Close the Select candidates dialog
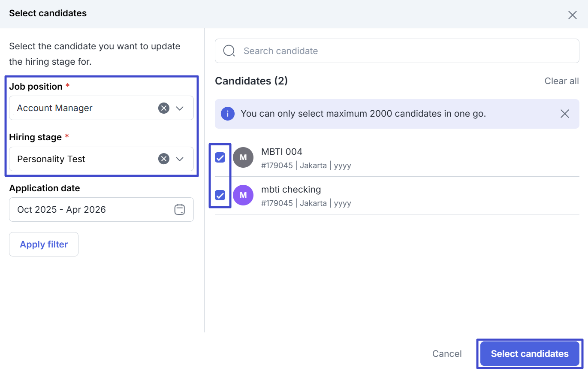Image resolution: width=588 pixels, height=374 pixels. click(572, 15)
